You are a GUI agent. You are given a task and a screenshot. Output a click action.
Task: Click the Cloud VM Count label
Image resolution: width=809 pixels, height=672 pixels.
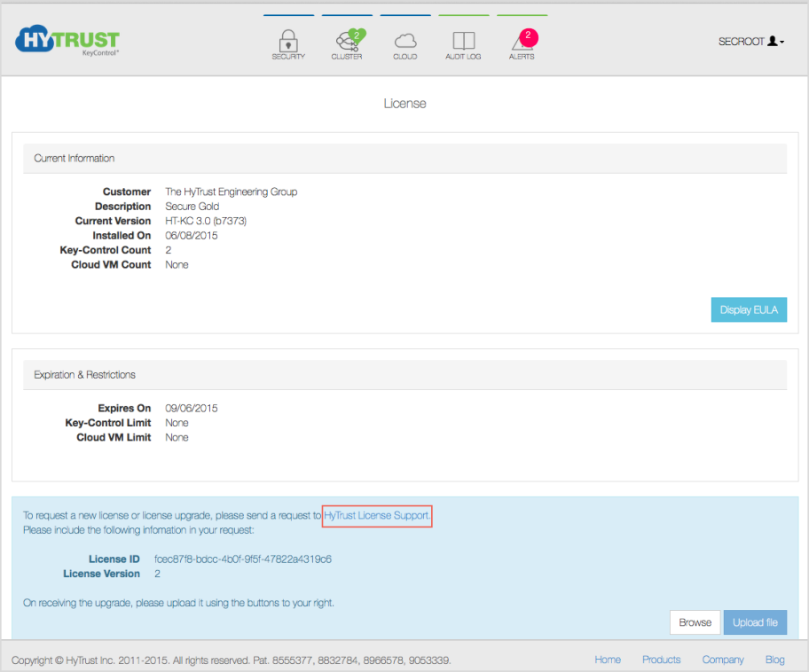111,264
